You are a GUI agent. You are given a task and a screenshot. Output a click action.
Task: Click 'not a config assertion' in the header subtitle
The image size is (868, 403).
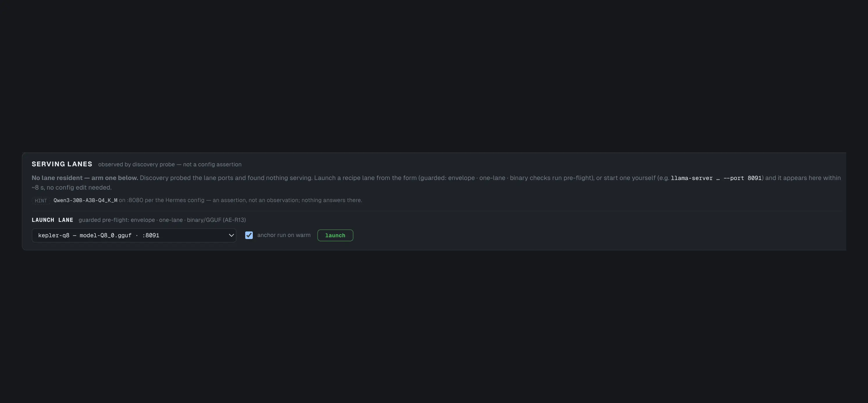[x=212, y=165]
